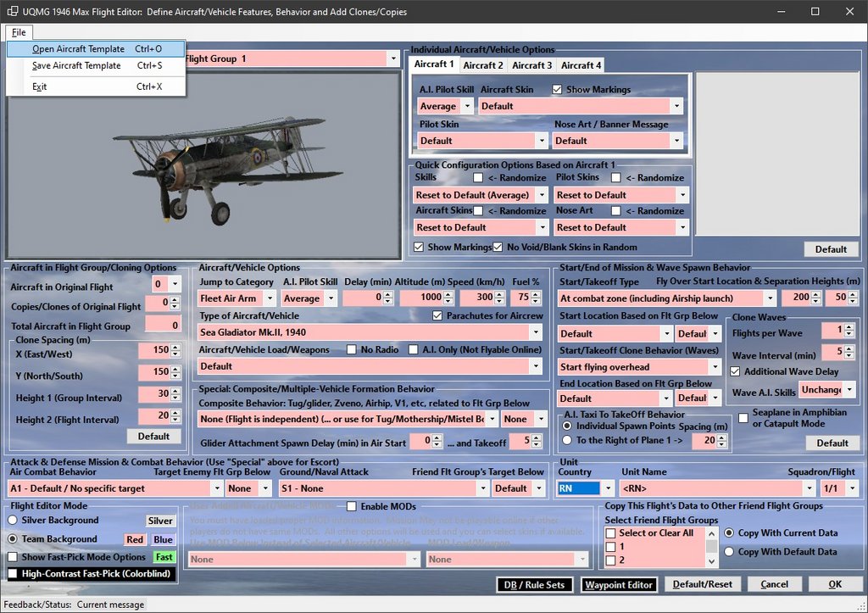Toggle Additional Wave Delay checkbox
Viewport: 868px width, 613px height.
coord(735,371)
